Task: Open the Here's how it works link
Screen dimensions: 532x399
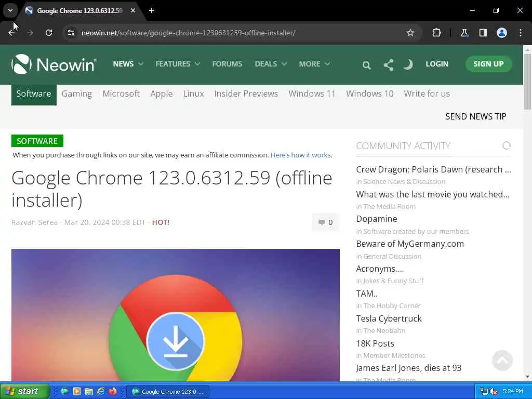Action: click(x=301, y=155)
